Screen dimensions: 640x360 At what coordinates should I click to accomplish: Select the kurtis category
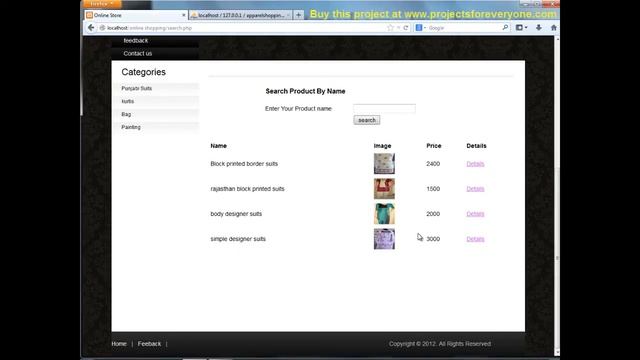pos(127,101)
